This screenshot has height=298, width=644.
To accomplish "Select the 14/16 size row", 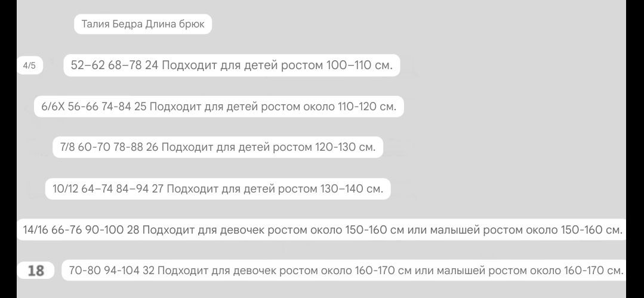I will 322,230.
